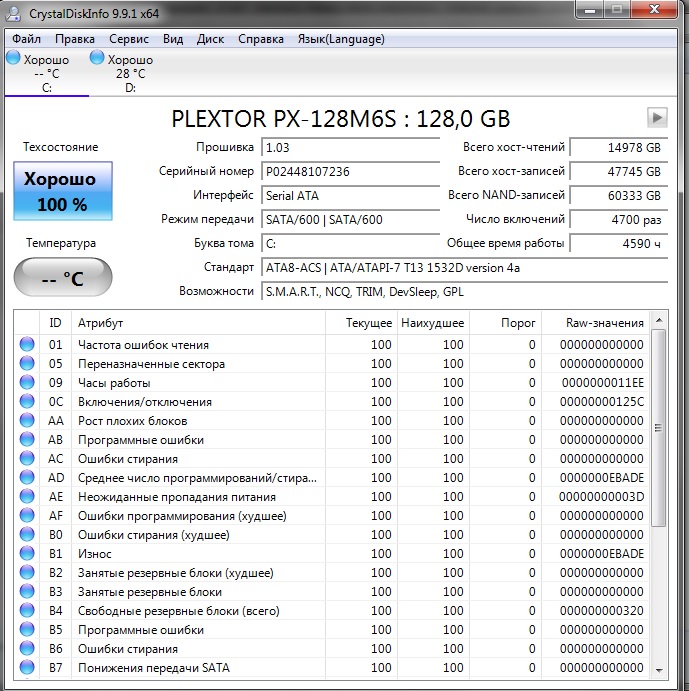Click the CrystalDiskInfo app icon in title bar

pos(13,14)
